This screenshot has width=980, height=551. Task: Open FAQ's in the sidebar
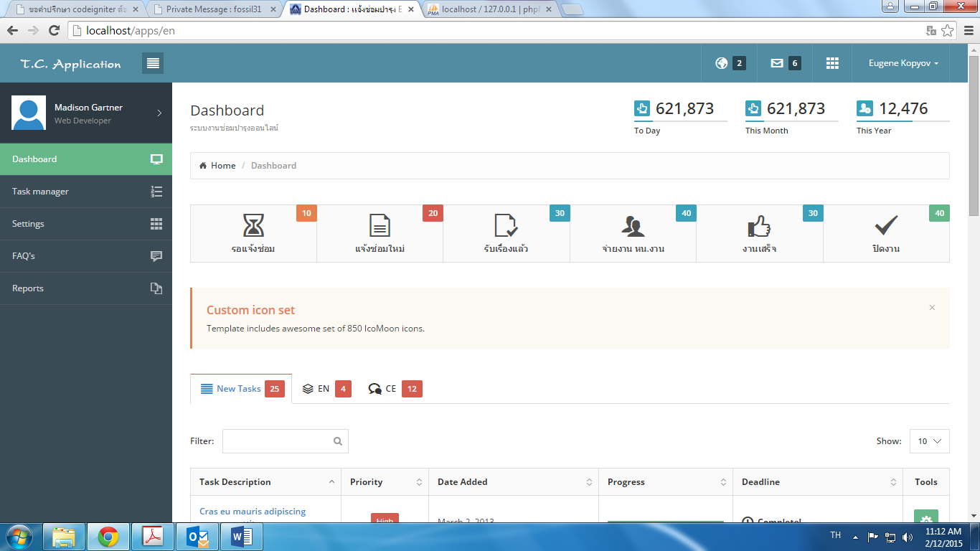click(86, 256)
